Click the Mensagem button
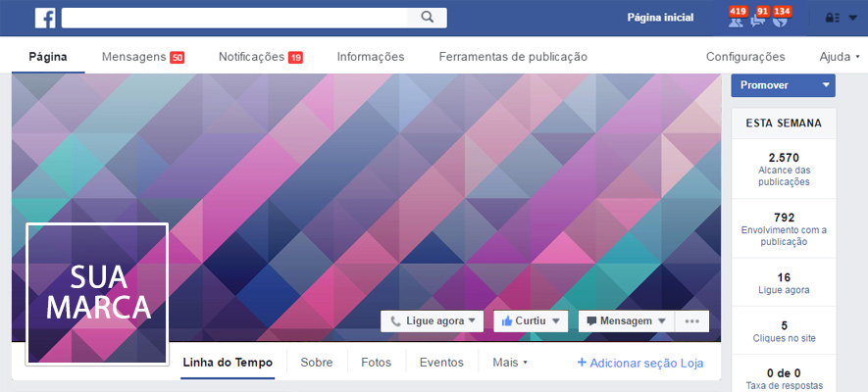 click(626, 321)
